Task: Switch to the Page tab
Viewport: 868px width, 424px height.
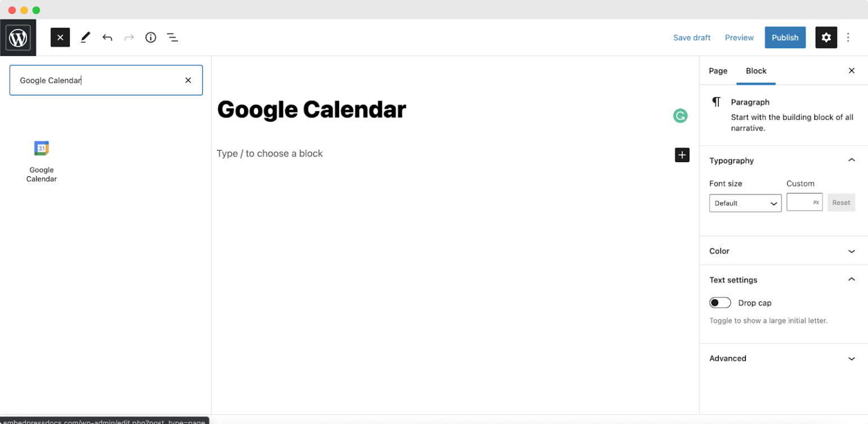Action: [x=718, y=71]
